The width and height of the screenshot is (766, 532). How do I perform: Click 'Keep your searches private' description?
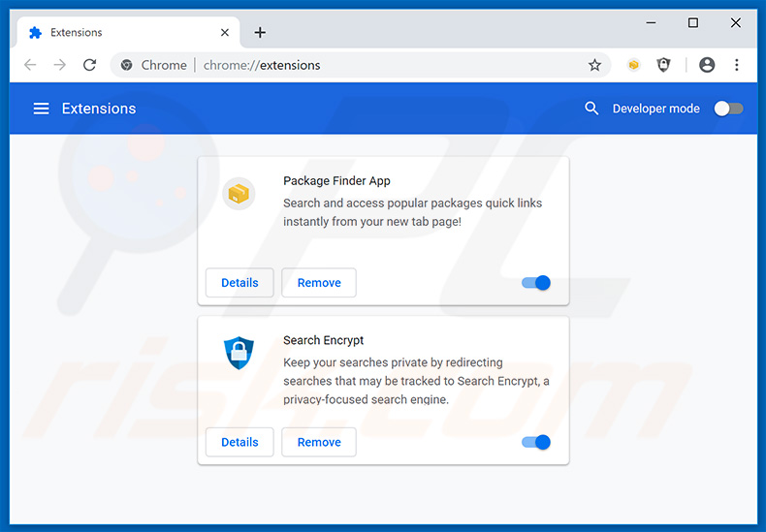(416, 381)
